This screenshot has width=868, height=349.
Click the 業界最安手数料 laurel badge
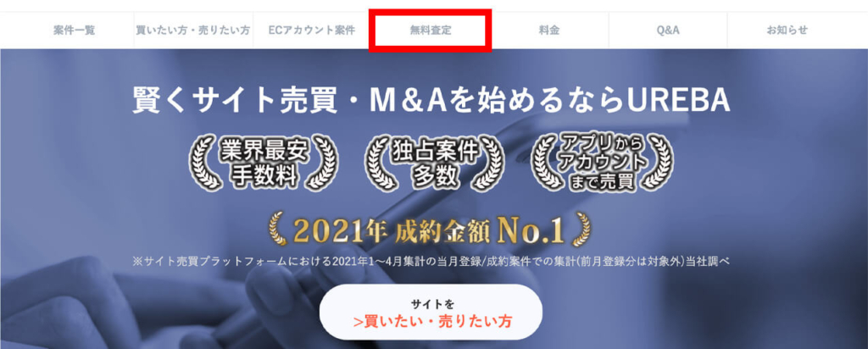click(264, 163)
